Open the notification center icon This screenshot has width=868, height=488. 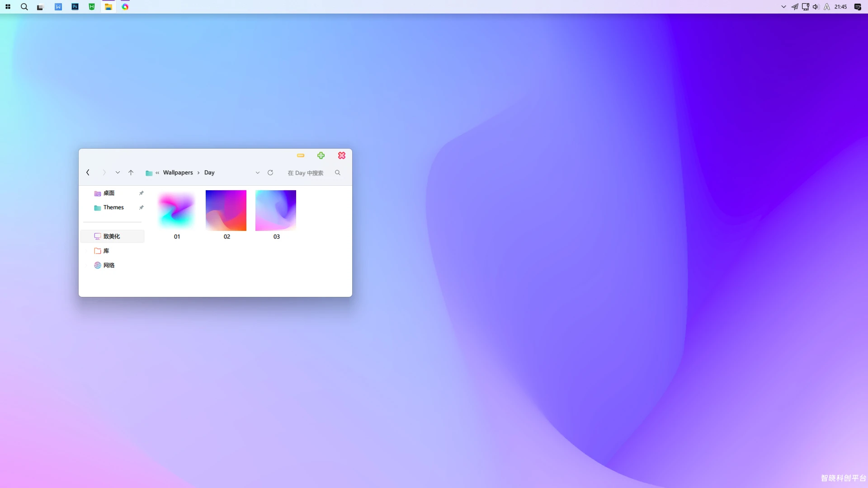[x=858, y=7]
